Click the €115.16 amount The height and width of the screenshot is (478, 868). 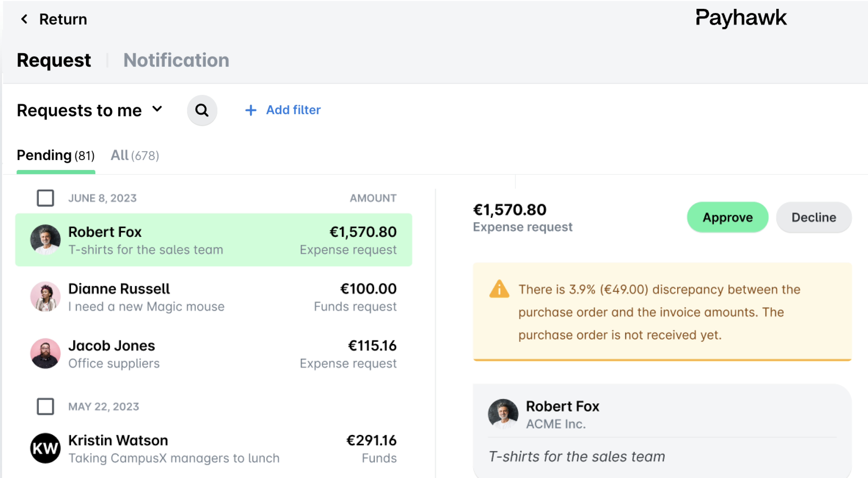(372, 346)
